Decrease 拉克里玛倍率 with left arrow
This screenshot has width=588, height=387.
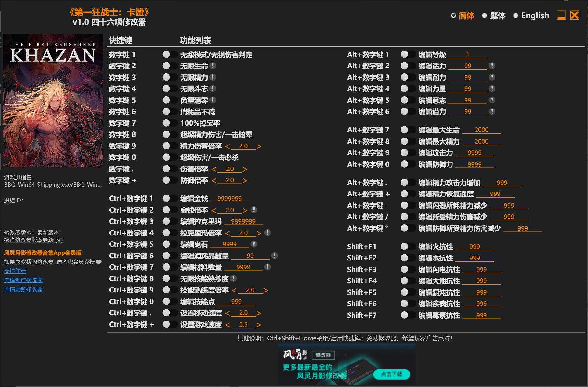[x=227, y=233]
